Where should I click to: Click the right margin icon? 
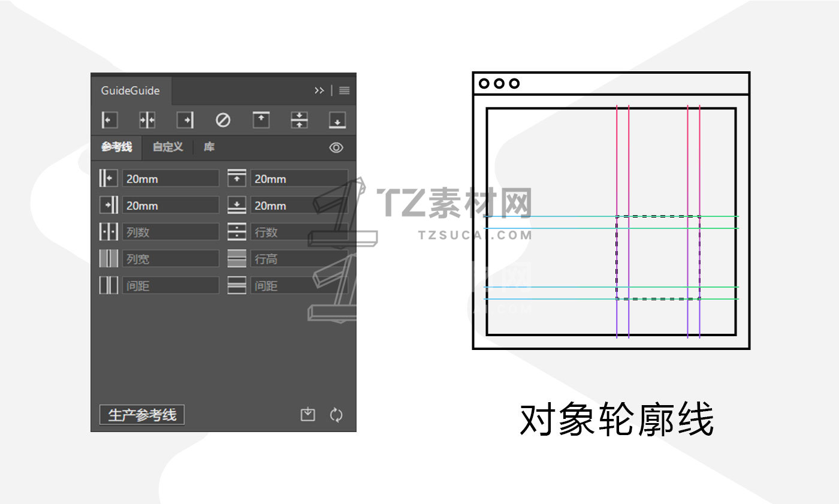pyautogui.click(x=108, y=205)
